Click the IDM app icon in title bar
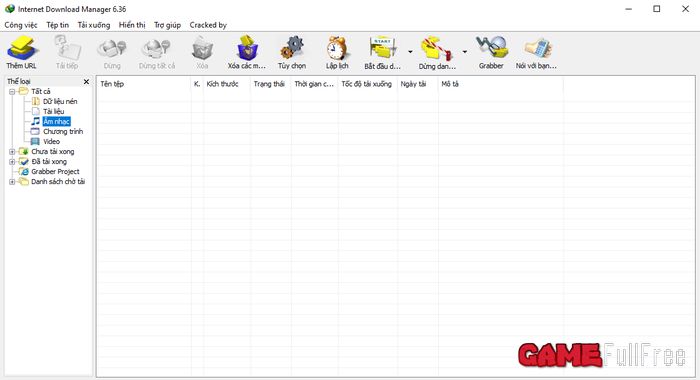Screen dimensions: 700x380 9,9
